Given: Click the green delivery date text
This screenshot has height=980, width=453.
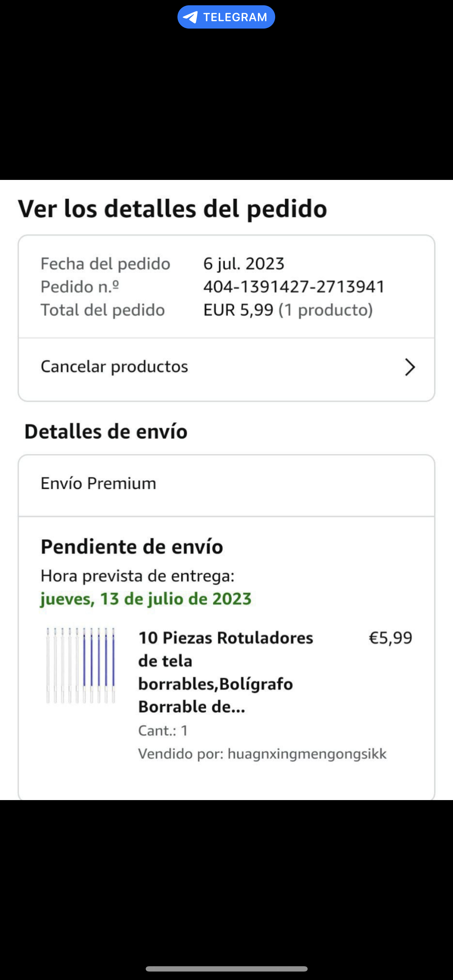Looking at the screenshot, I should 146,599.
